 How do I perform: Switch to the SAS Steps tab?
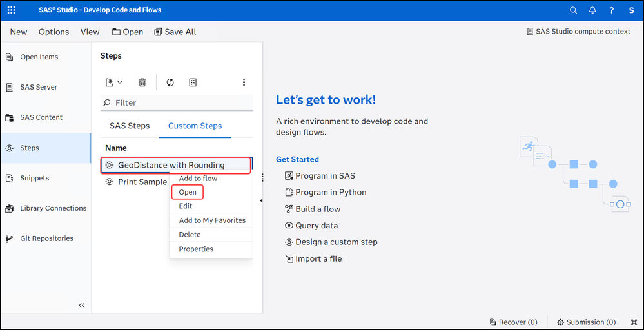(x=130, y=126)
